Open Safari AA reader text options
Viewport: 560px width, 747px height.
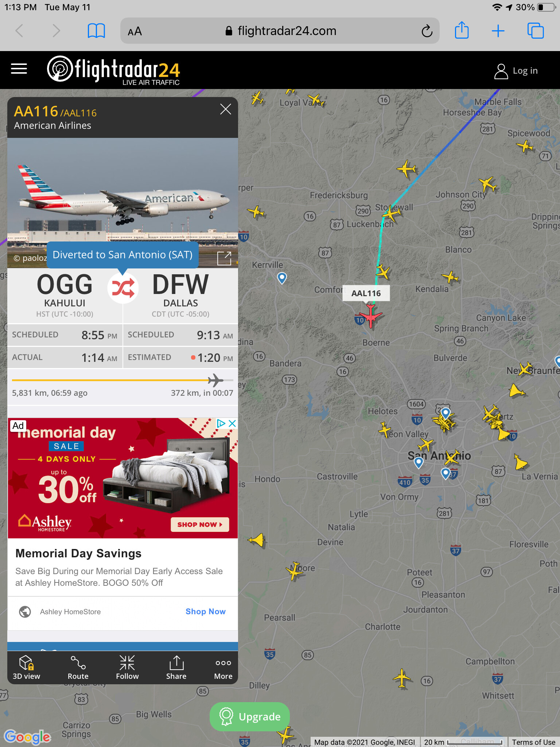pyautogui.click(x=135, y=31)
